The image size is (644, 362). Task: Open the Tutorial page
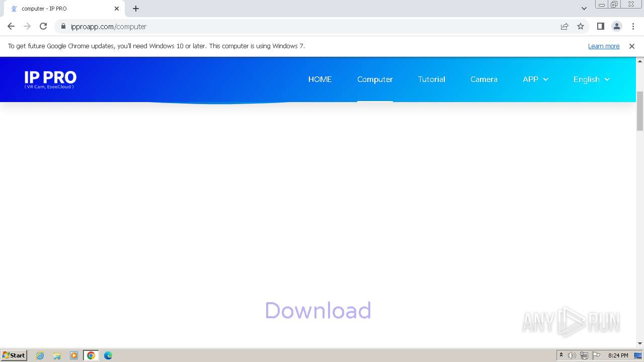(x=432, y=79)
